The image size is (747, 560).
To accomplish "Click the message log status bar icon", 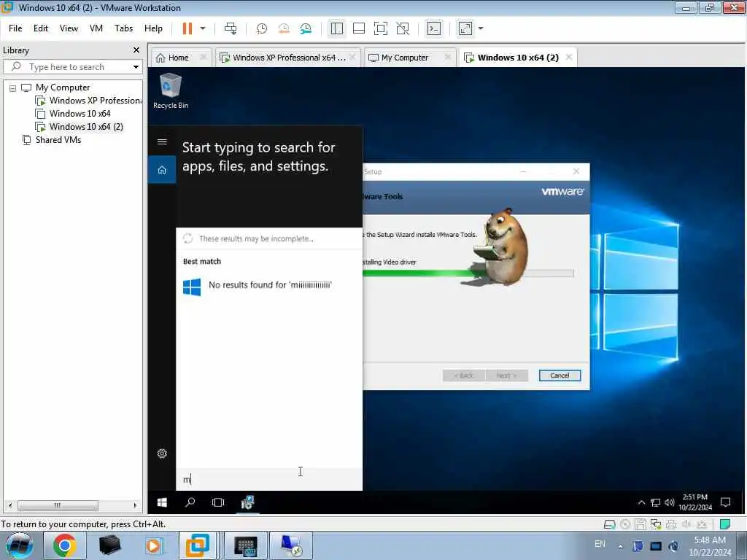I will click(725, 525).
